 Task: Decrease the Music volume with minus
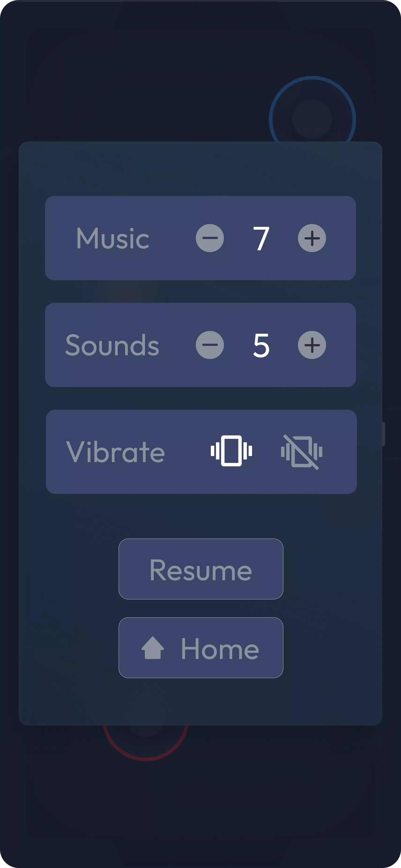[x=210, y=238]
